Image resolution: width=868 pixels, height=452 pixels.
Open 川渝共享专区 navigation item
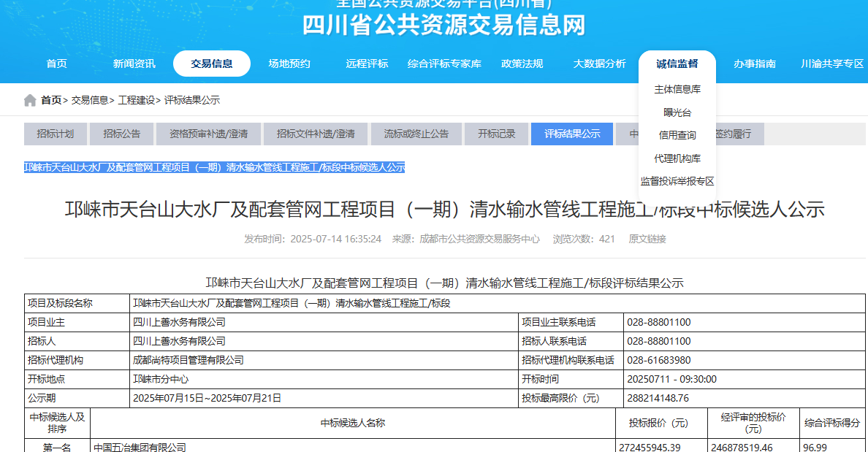832,64
